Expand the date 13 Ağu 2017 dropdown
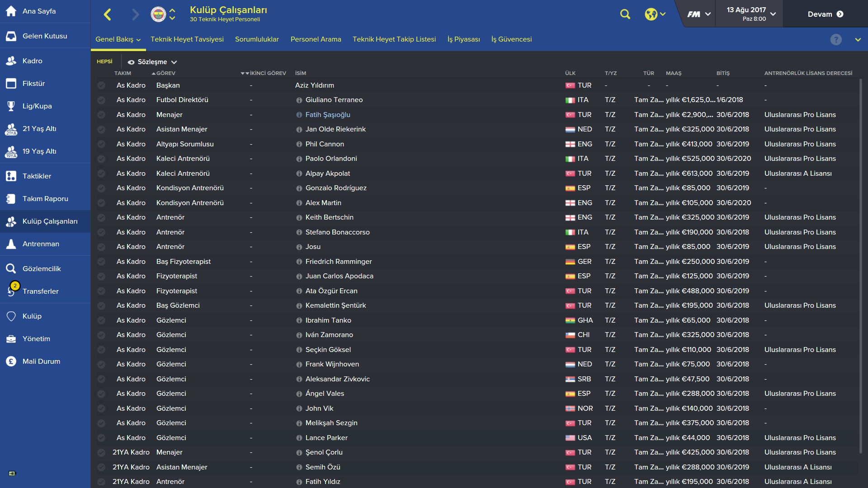Viewport: 868px width, 488px height. pyautogui.click(x=751, y=14)
